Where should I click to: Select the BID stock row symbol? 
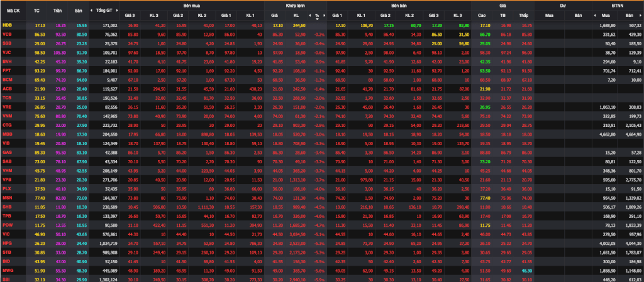(6, 261)
